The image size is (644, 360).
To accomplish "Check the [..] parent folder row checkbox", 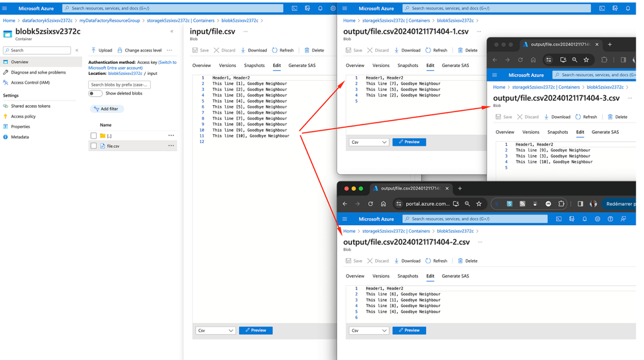I will (93, 135).
